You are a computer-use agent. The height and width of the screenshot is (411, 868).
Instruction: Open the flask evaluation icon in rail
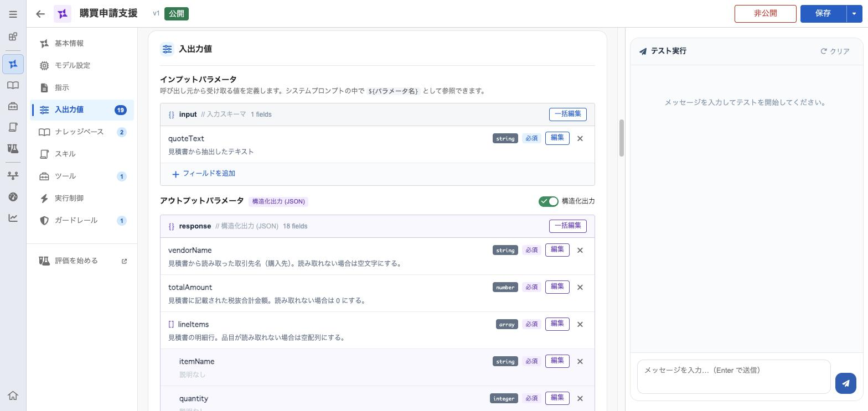(13, 148)
